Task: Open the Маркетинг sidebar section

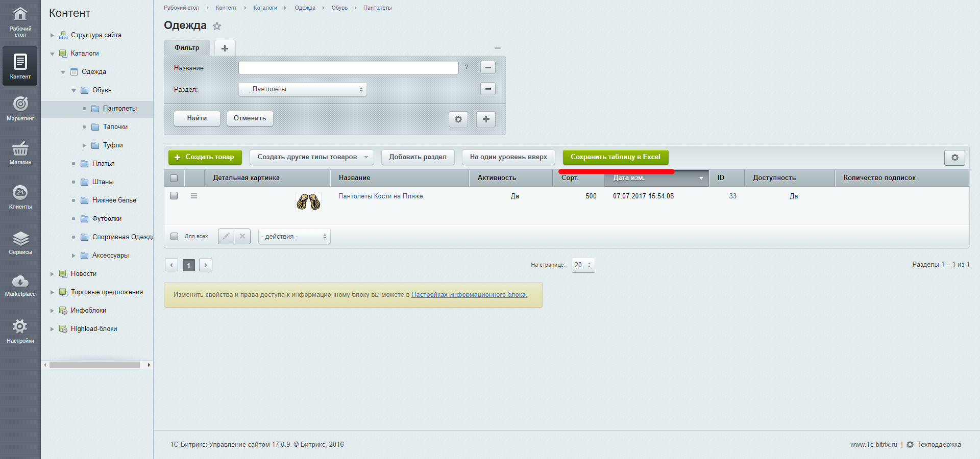Action: (x=20, y=108)
